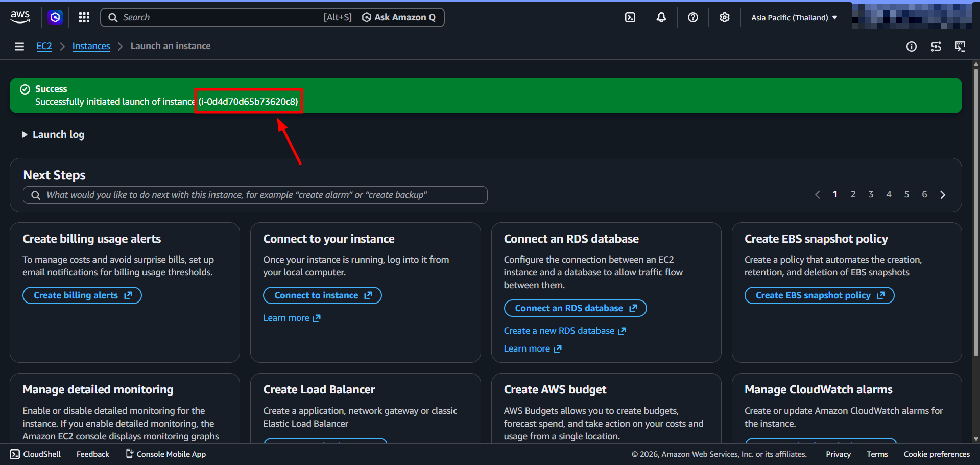The image size is (980, 465).
Task: Click the sliders preferences icon in breadcrumb bar
Action: [x=936, y=46]
